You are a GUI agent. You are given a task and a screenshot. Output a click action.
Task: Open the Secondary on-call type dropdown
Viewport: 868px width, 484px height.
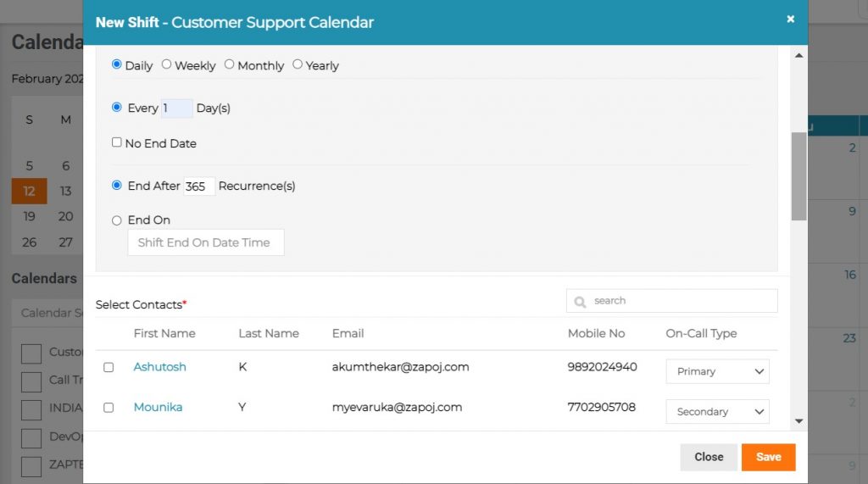[717, 411]
